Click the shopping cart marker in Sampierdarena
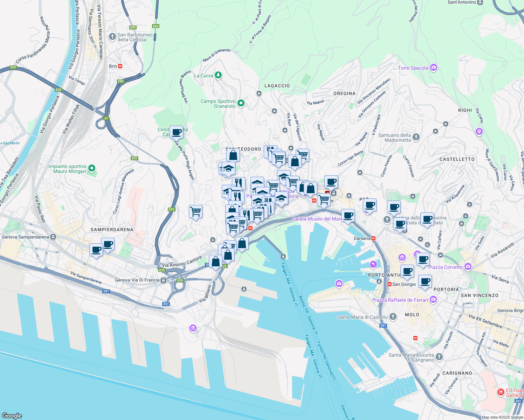 click(x=195, y=211)
